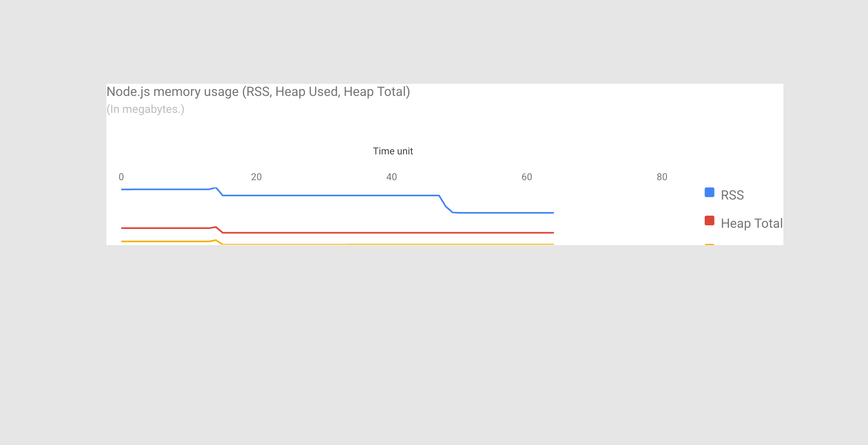Select the RSS legend label text
Viewport: 868px width, 445px height.
pyautogui.click(x=732, y=195)
